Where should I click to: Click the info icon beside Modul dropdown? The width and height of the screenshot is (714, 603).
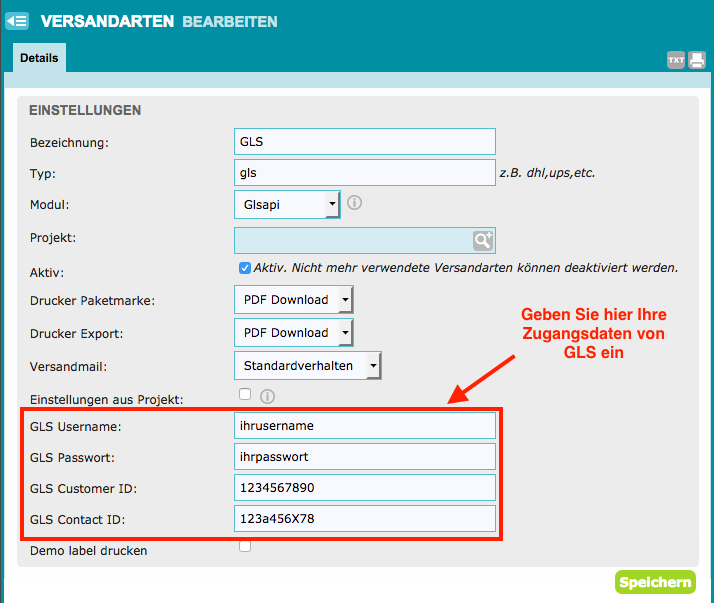point(354,203)
